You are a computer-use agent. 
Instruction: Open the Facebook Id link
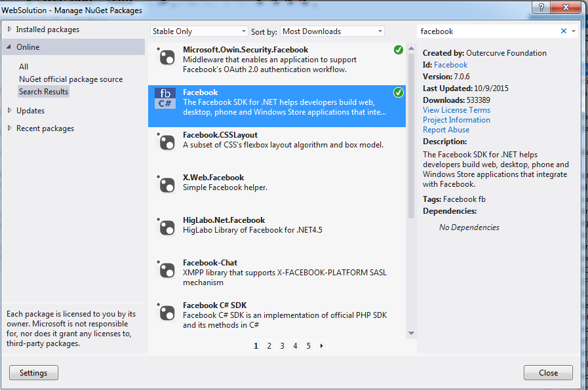coord(450,65)
